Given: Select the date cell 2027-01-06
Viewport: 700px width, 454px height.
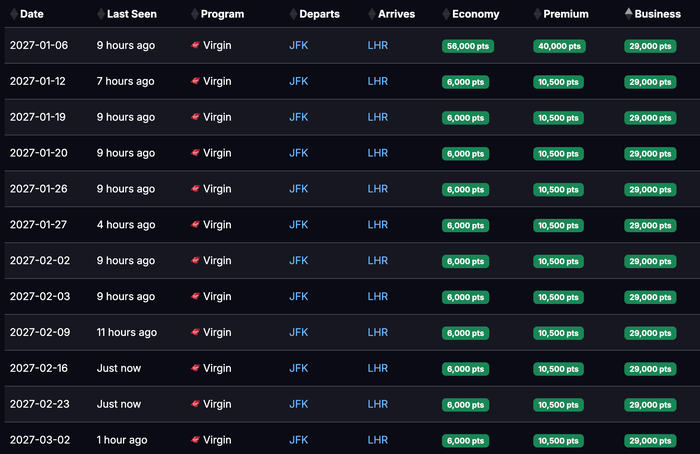Looking at the screenshot, I should tap(39, 46).
